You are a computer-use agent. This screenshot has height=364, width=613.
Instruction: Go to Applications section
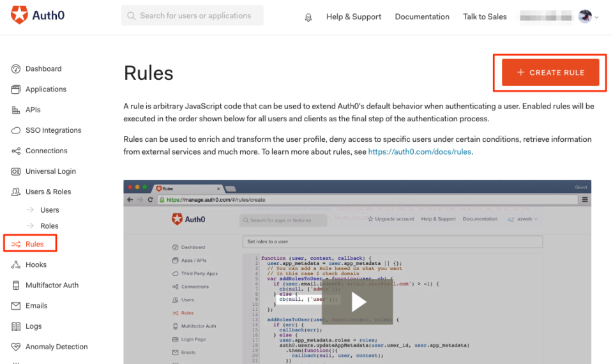click(46, 89)
